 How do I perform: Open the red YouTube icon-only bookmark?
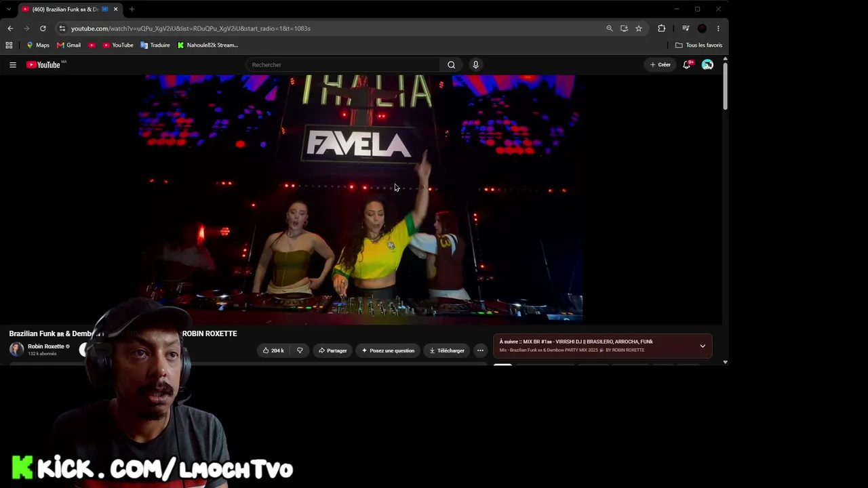(x=92, y=45)
